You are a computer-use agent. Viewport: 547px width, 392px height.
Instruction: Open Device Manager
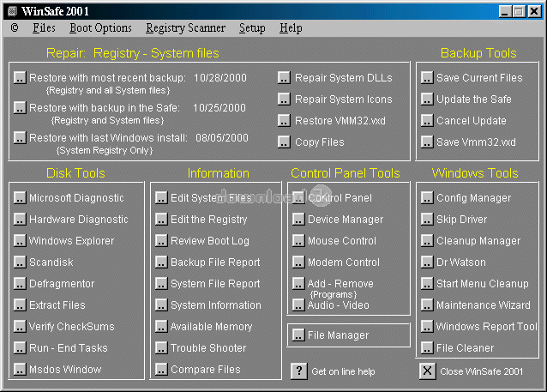pos(298,220)
